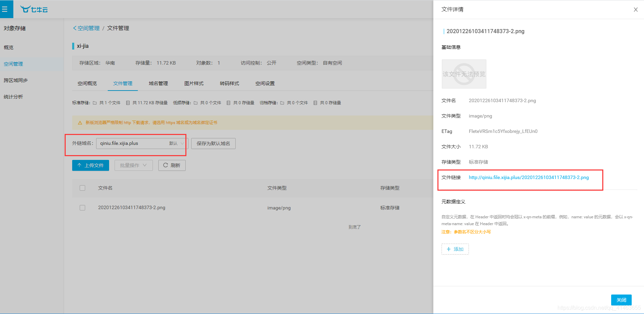Image resolution: width=644 pixels, height=314 pixels.
Task: Expand the 批量操作 dropdown
Action: click(x=133, y=165)
